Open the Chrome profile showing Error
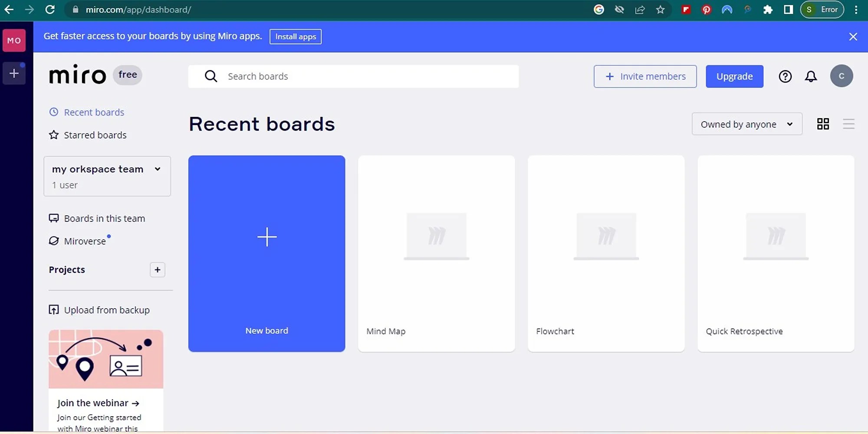 pos(822,10)
